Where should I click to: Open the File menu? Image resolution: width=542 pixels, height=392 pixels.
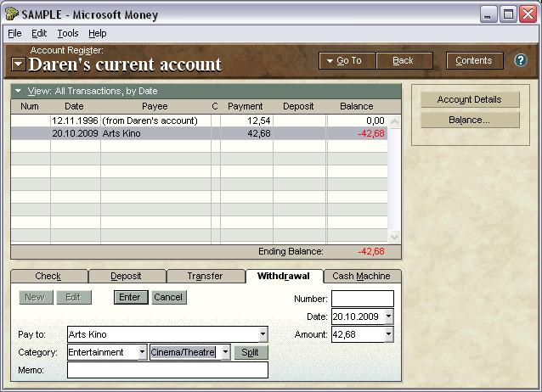pyautogui.click(x=14, y=33)
